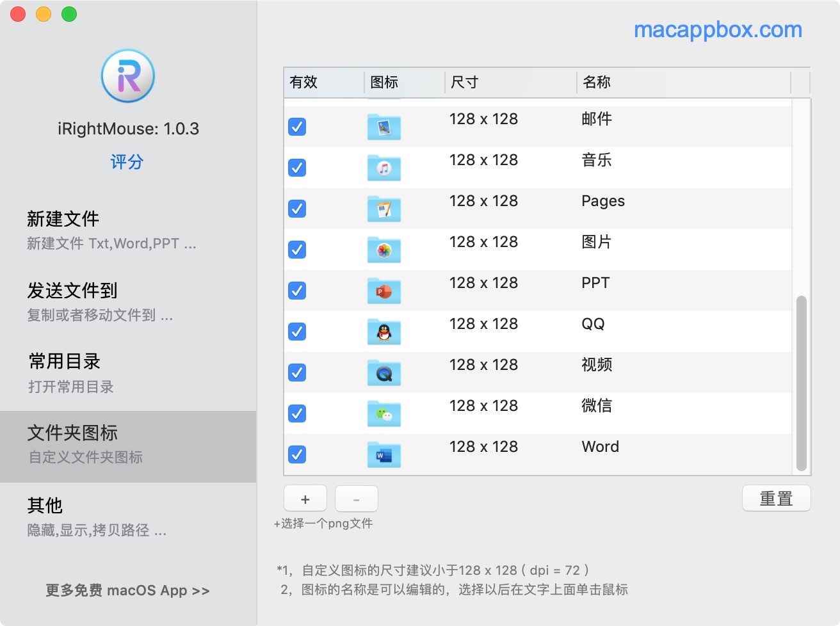
Task: Uncheck the Word row checkbox
Action: point(297,454)
